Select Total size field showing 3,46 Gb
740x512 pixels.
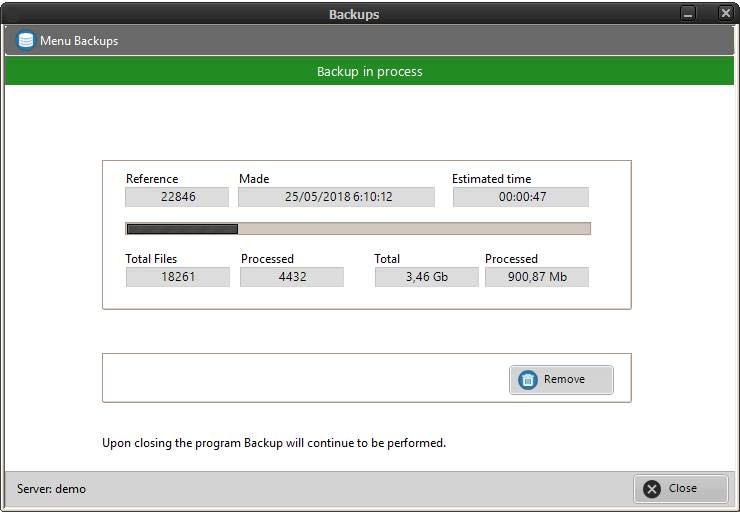click(x=427, y=277)
